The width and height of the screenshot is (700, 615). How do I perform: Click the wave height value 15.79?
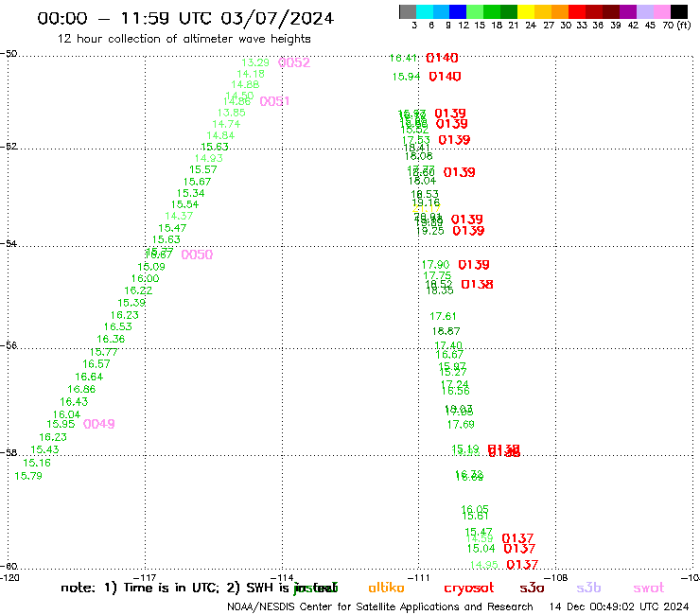coord(28,476)
